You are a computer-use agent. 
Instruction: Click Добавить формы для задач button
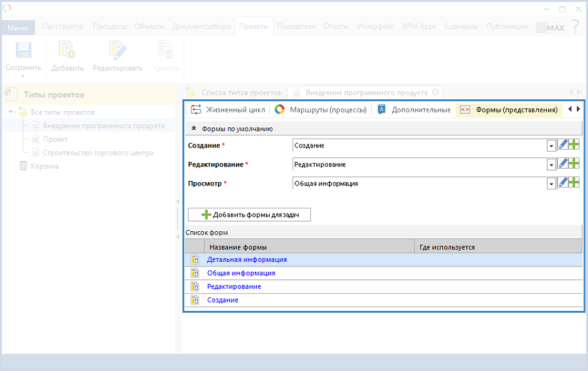249,214
